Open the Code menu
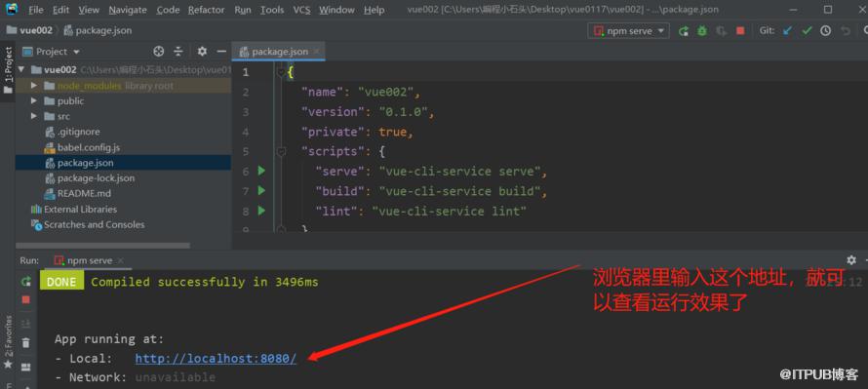The height and width of the screenshot is (389, 868). pos(168,10)
